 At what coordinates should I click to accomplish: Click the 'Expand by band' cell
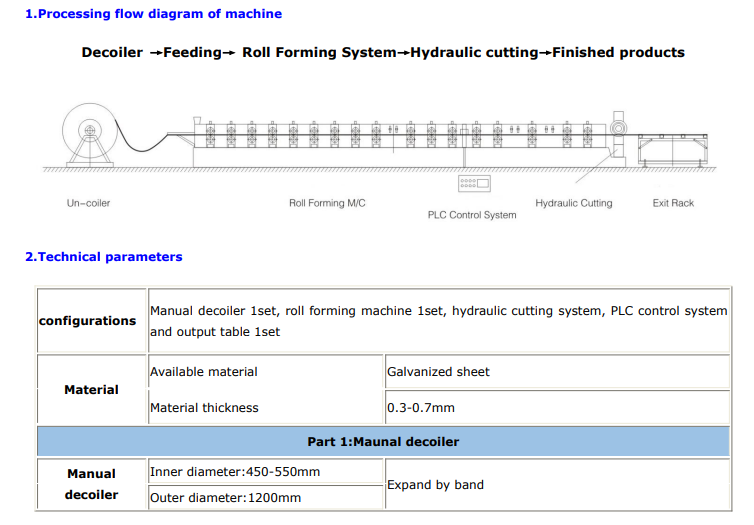(435, 485)
